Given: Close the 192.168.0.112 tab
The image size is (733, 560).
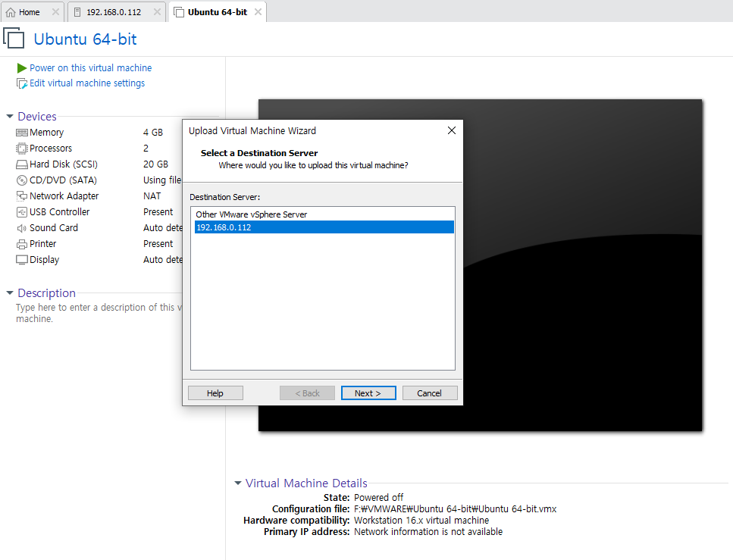Looking at the screenshot, I should [x=157, y=11].
